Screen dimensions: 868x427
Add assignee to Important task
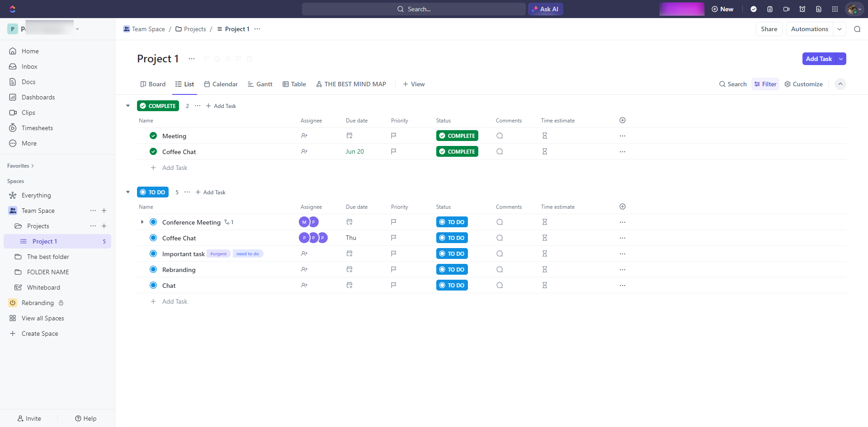tap(304, 253)
